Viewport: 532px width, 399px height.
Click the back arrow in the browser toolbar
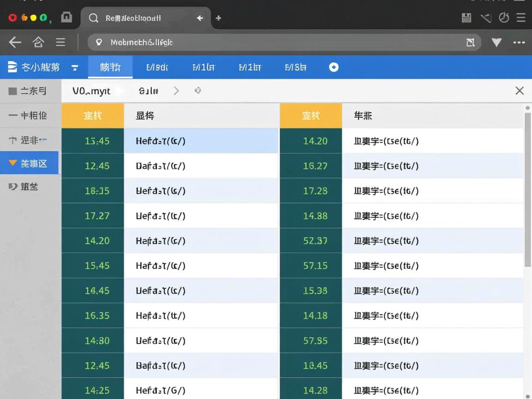tap(14, 42)
